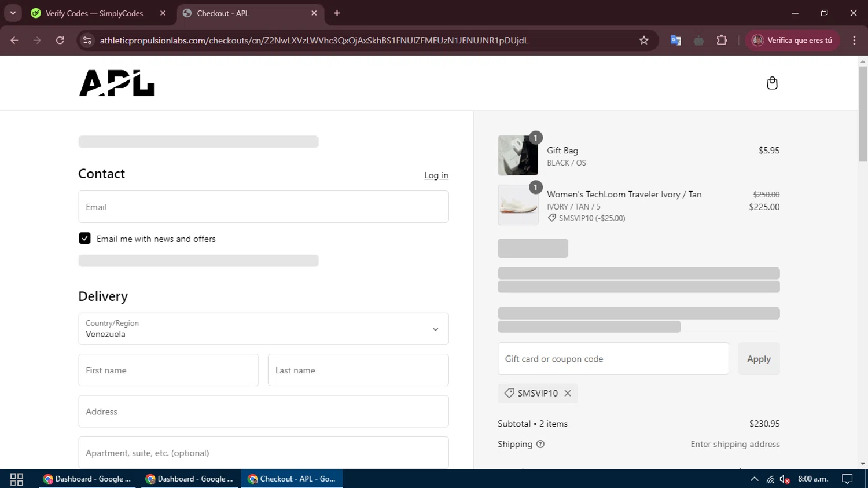Click the Contact section heading
This screenshot has width=868, height=488.
[101, 174]
